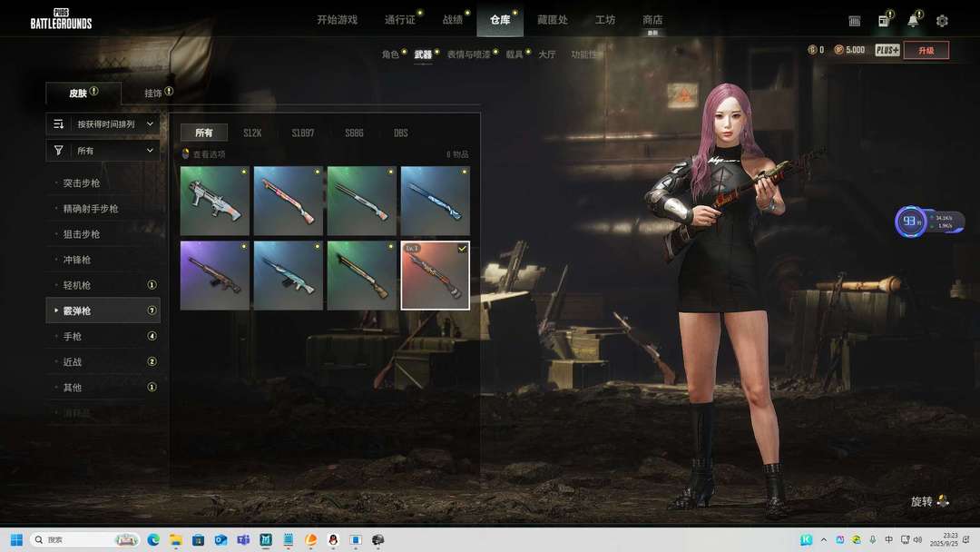Open Outlook from the taskbar
This screenshot has height=552, width=980.
(x=220, y=539)
